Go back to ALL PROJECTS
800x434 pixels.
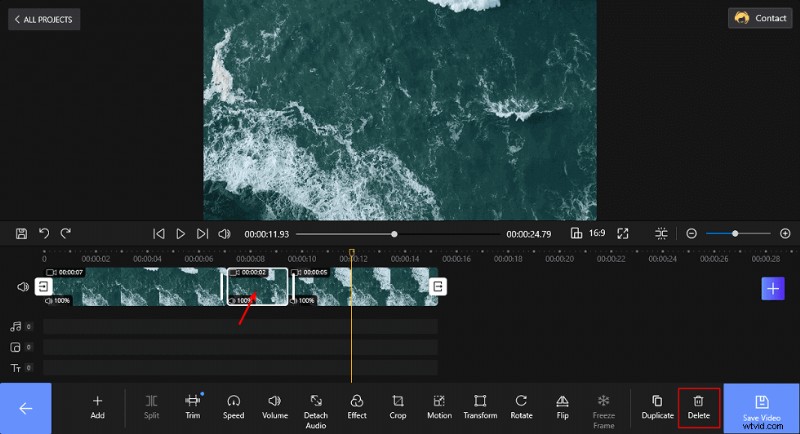(x=44, y=19)
